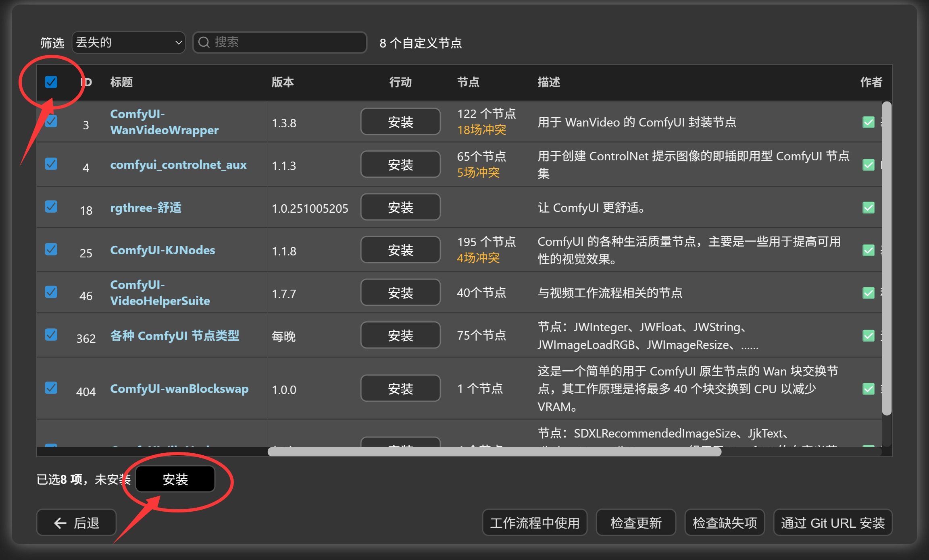The height and width of the screenshot is (560, 929).
Task: Click the horizontal scrollbar under the table
Action: tap(494, 452)
